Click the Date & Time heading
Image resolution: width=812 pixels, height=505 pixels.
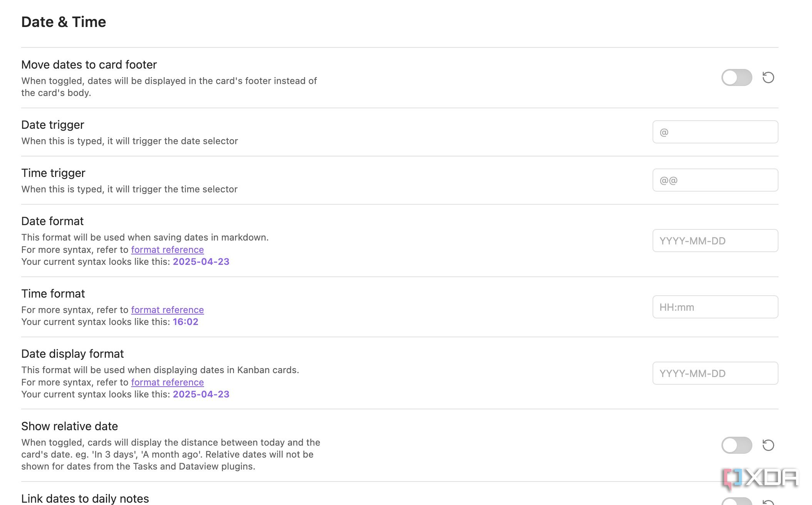[64, 22]
